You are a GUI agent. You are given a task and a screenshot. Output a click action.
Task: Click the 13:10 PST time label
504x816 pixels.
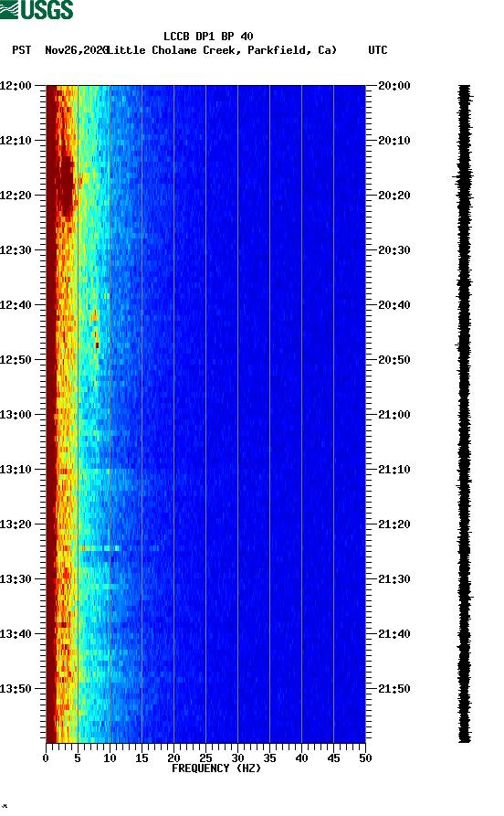click(x=16, y=470)
